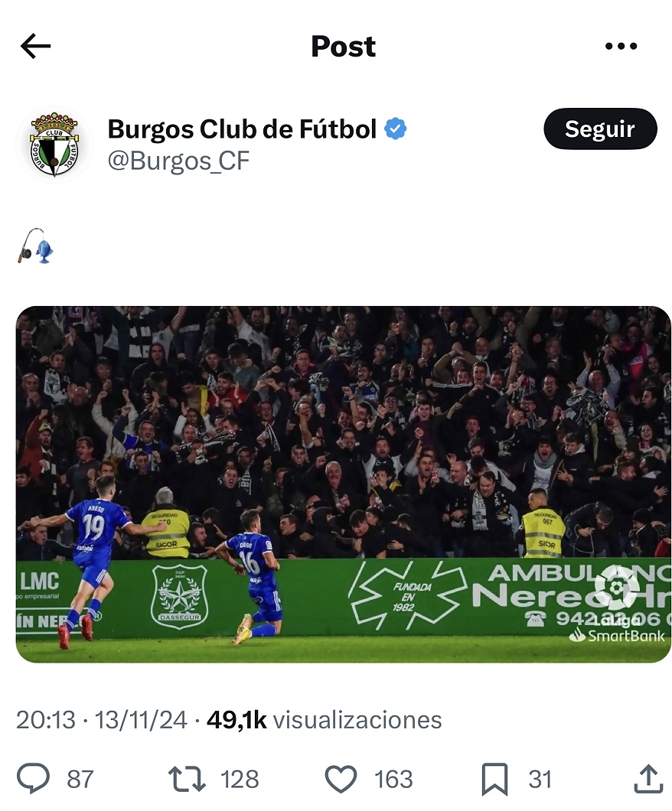Share the post via the share icon
This screenshot has width=672, height=811.
point(648,778)
